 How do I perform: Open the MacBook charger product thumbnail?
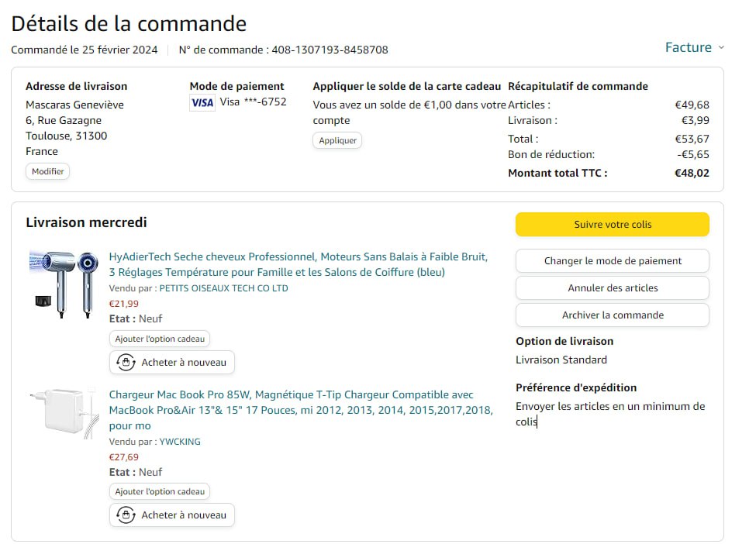tap(64, 414)
